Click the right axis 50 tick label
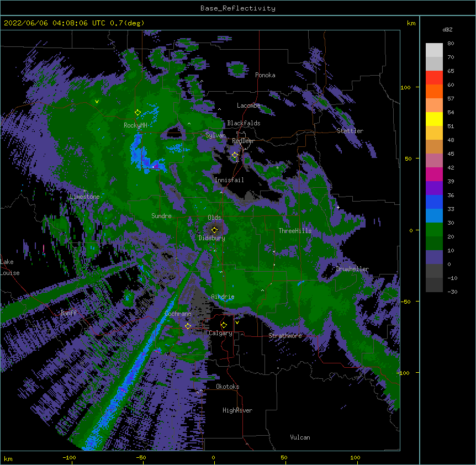 [408, 158]
